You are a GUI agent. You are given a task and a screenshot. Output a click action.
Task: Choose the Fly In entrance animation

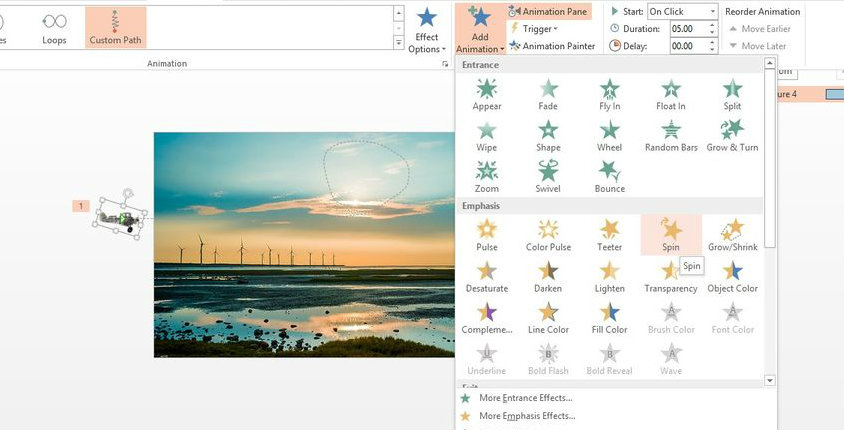click(609, 95)
